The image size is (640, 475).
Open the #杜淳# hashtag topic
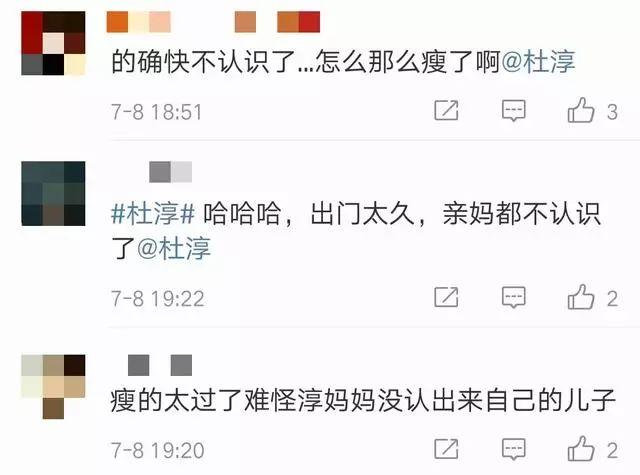153,213
